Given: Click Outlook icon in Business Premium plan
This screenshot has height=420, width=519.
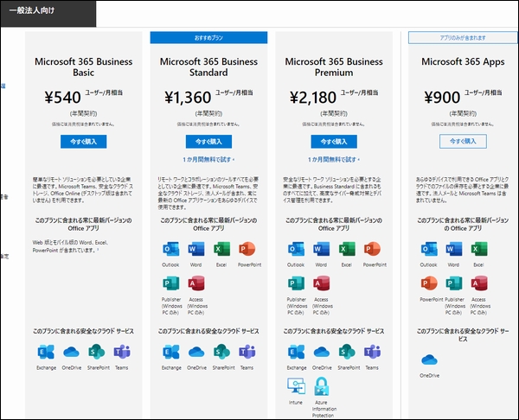Looking at the screenshot, I should pos(296,250).
